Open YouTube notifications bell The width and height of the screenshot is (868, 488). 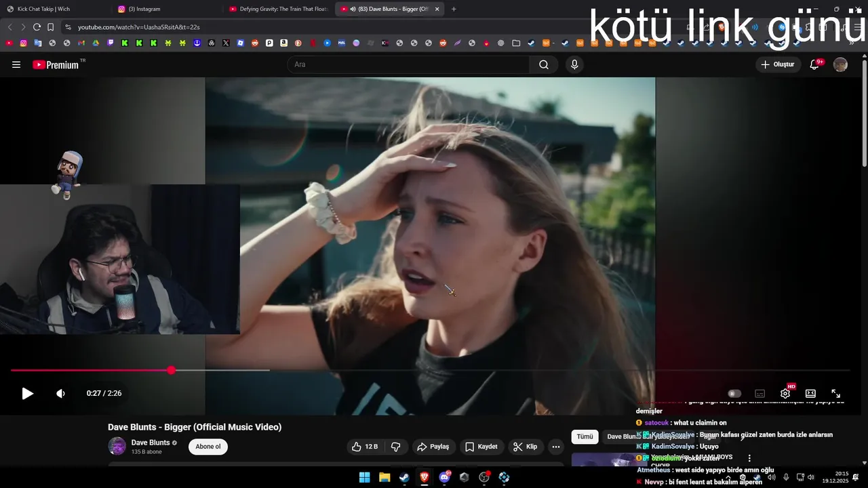coord(815,64)
